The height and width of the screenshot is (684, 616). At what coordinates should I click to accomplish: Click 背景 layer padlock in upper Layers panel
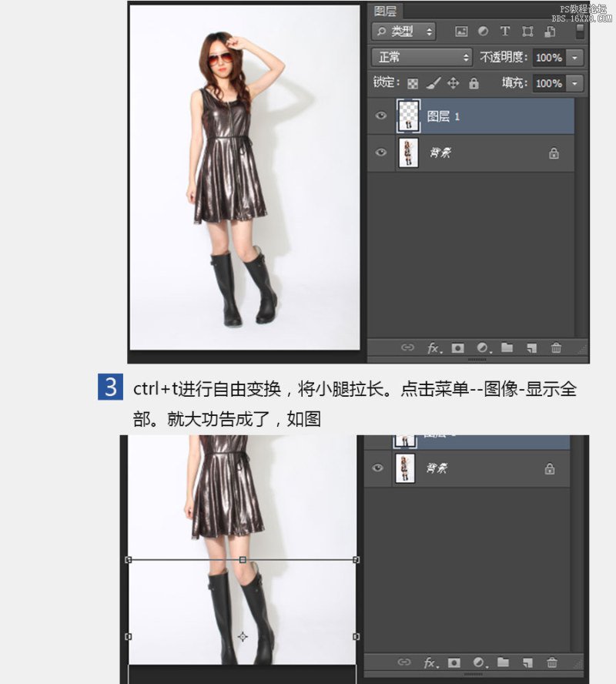(x=554, y=153)
